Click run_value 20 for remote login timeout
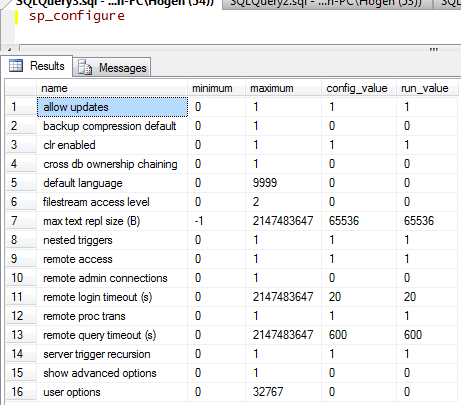This screenshot has width=461, height=405. pos(427,297)
